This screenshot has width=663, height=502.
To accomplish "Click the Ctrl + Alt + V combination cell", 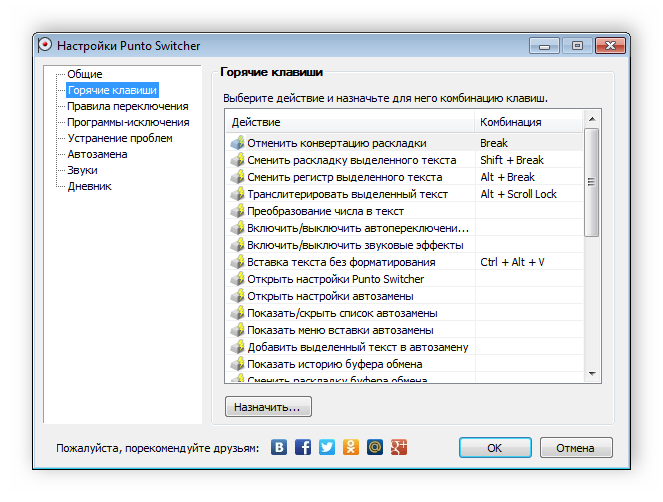I will coord(529,262).
